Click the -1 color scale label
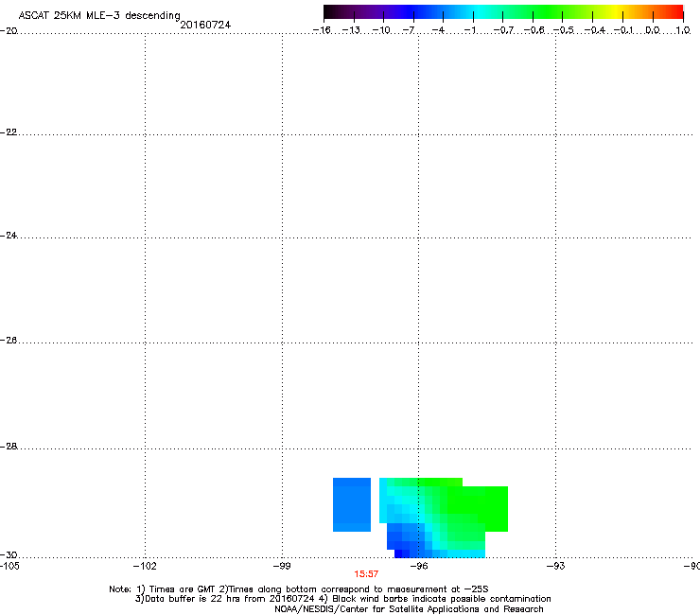 (469, 30)
